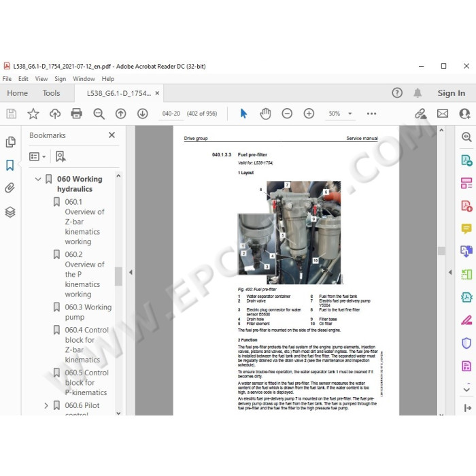Collapse 060 Working hydraulics bookmark

(x=38, y=179)
